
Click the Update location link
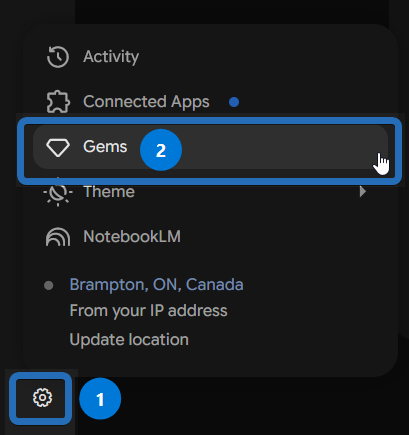pos(129,340)
